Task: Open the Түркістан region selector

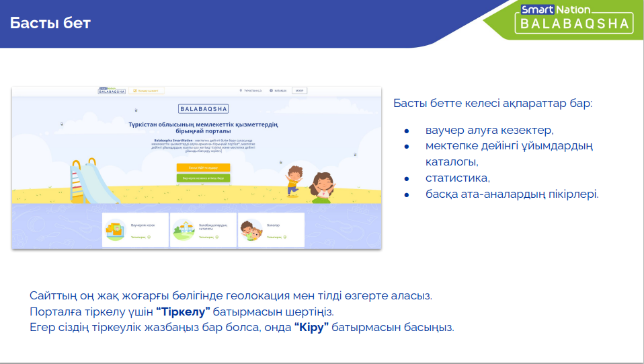Action: pos(253,91)
